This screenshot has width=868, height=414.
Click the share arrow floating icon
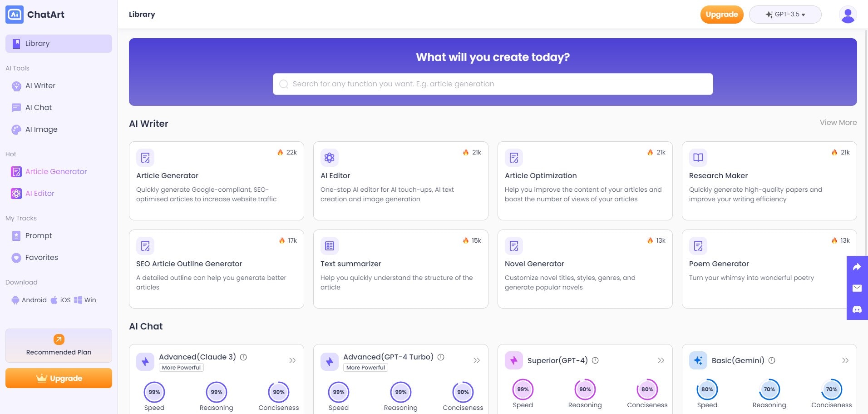857,267
